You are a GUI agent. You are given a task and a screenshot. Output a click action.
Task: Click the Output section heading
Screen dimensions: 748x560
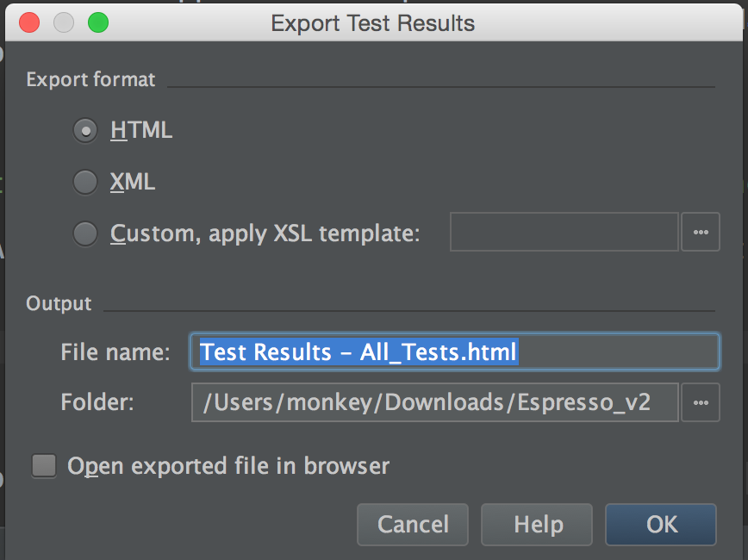coord(59,303)
